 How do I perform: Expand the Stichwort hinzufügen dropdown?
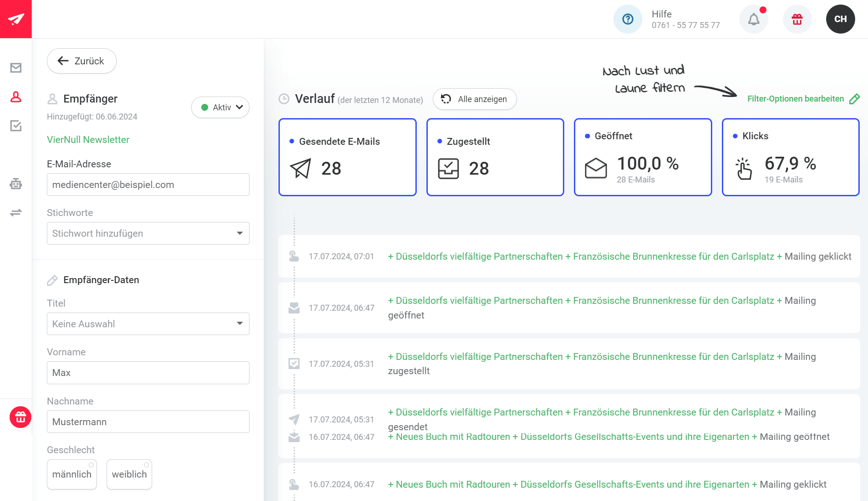click(148, 233)
